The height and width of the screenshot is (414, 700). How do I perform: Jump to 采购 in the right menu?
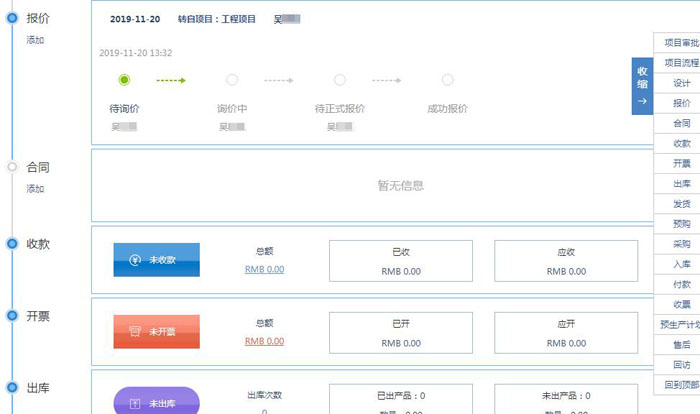[680, 244]
